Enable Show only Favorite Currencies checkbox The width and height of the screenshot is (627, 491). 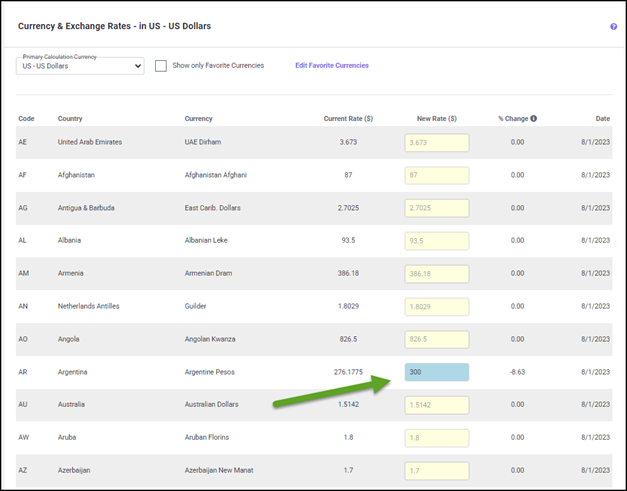click(162, 66)
